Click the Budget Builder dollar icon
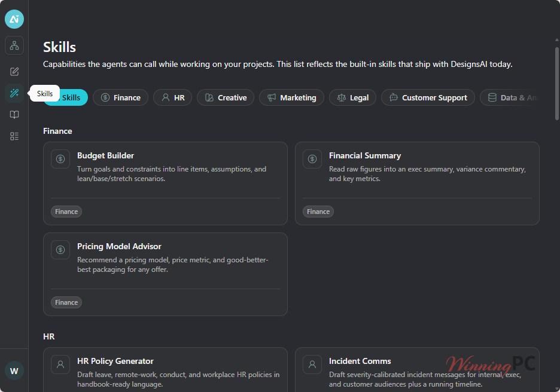560x392 pixels. 60,159
